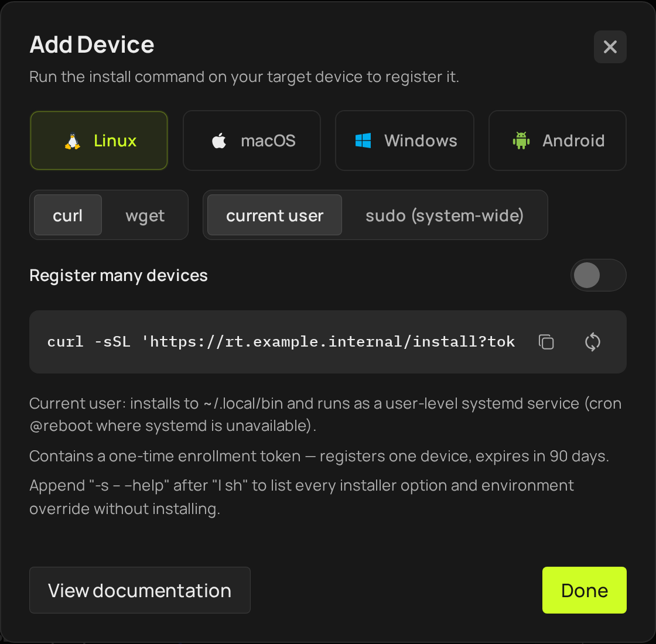Click the Done button
The height and width of the screenshot is (644, 656).
(584, 590)
